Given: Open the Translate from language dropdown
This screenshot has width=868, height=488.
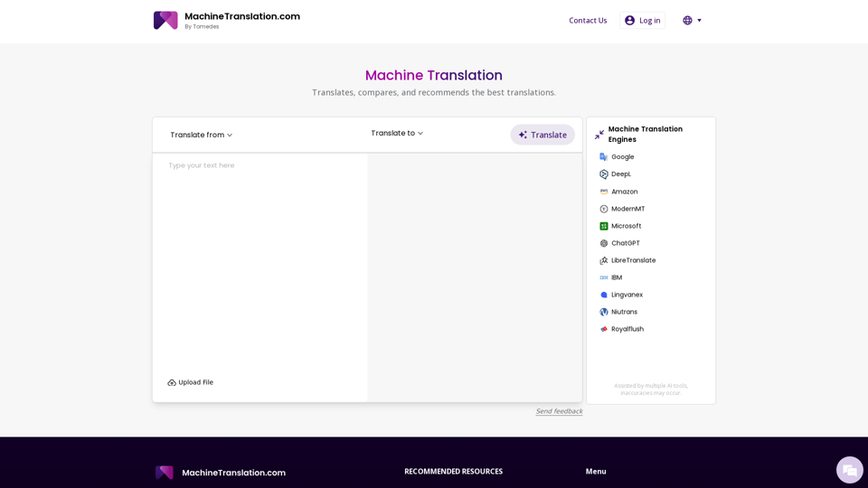Looking at the screenshot, I should [x=201, y=135].
